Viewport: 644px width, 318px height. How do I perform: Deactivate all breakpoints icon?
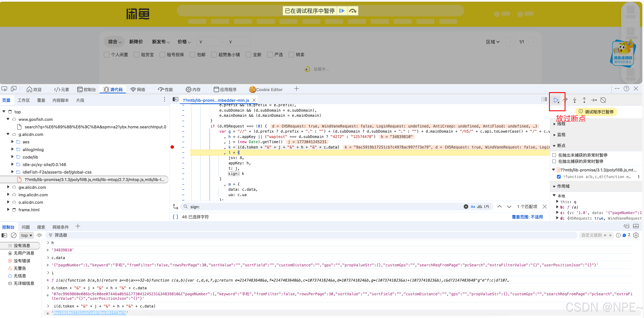point(603,100)
